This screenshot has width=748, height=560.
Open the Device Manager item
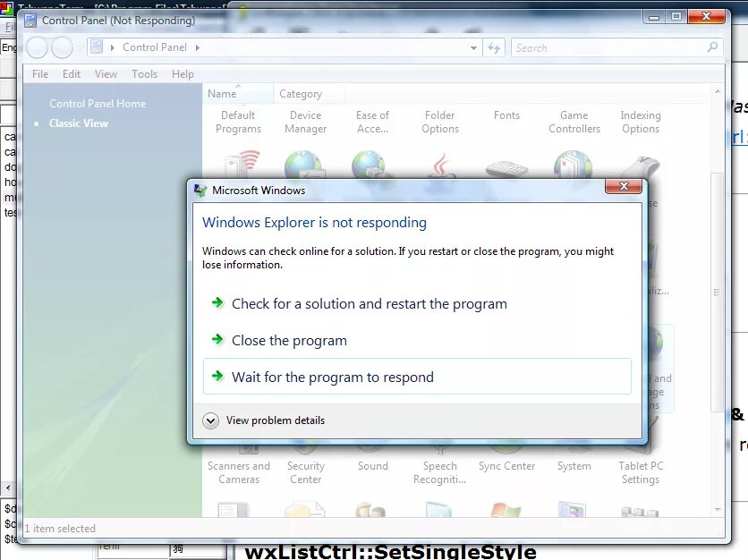[x=305, y=122]
